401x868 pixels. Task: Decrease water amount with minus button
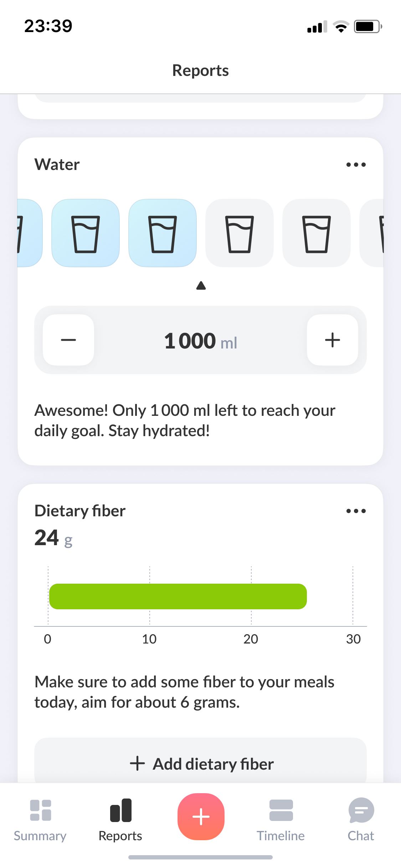(68, 340)
